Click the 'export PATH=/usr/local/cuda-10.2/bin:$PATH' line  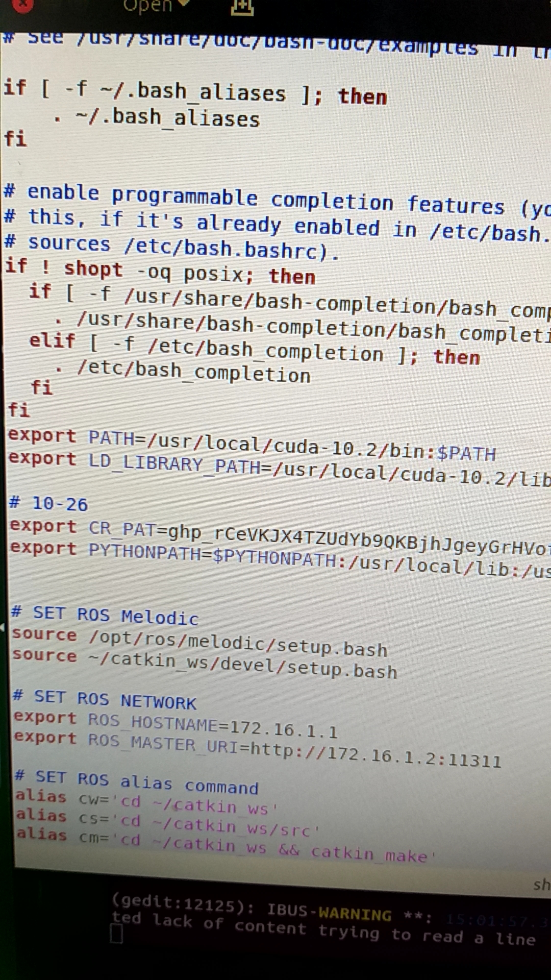(252, 445)
